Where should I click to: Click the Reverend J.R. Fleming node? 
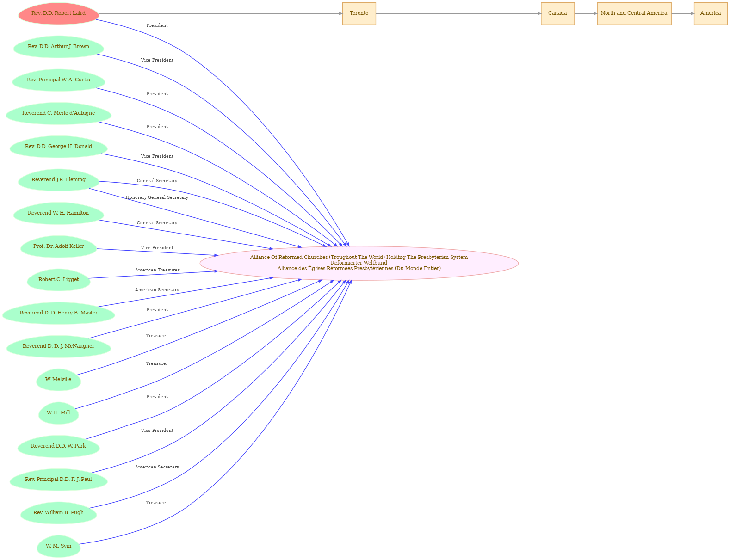59,180
